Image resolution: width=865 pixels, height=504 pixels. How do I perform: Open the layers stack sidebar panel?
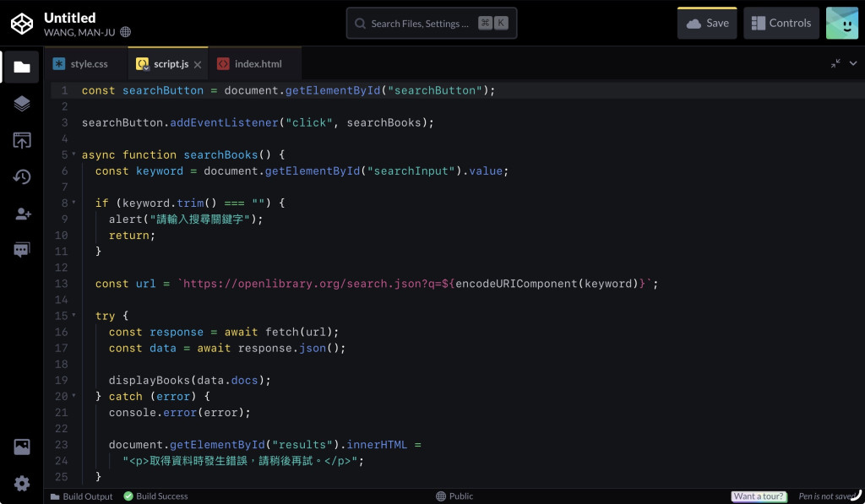tap(21, 103)
